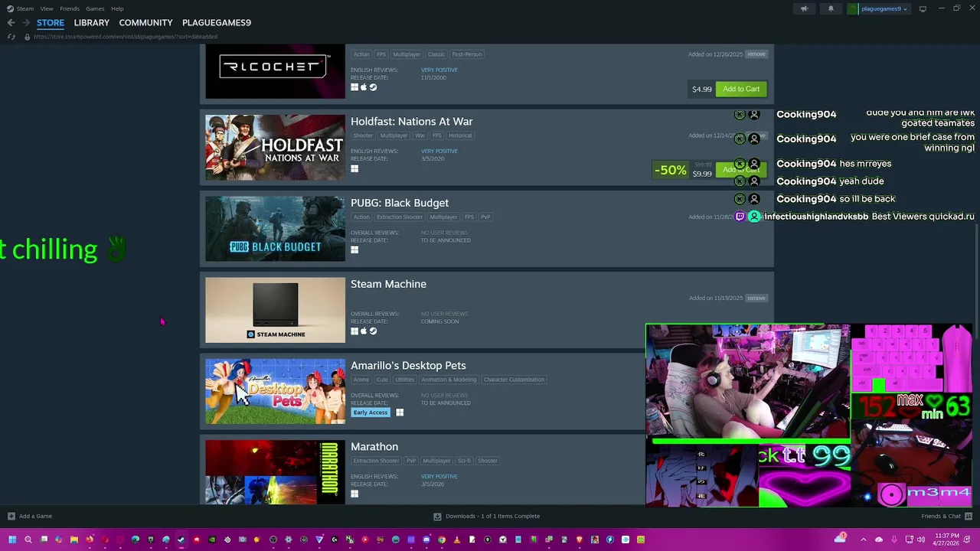980x551 pixels.
Task: Click the Classic tag on Ricochet
Action: (436, 54)
